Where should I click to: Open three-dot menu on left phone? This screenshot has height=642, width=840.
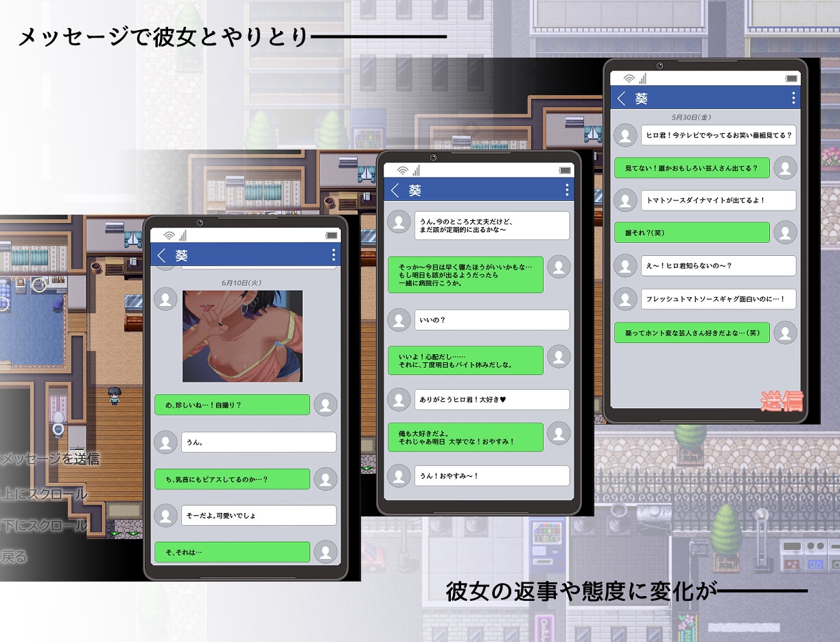click(x=334, y=255)
